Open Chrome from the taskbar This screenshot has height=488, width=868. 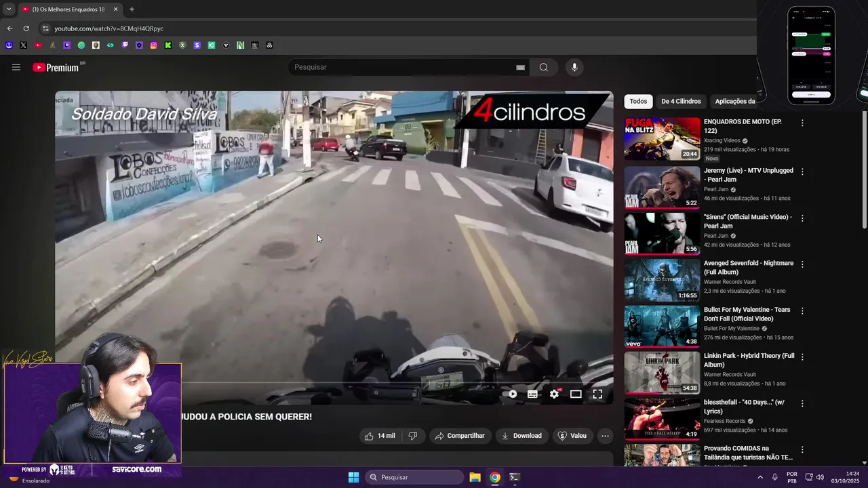[x=495, y=477]
